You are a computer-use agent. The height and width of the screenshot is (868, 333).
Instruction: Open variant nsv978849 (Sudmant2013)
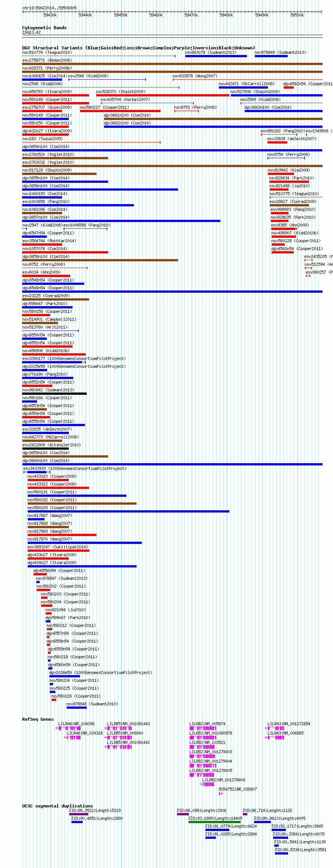(x=280, y=52)
